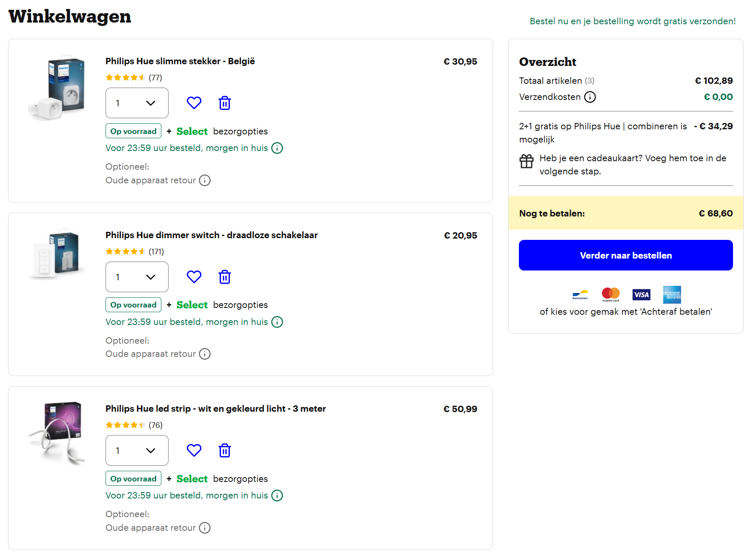Add dimmer switch to wishlist with heart
Screen dimensions: 756x558
[x=194, y=277]
